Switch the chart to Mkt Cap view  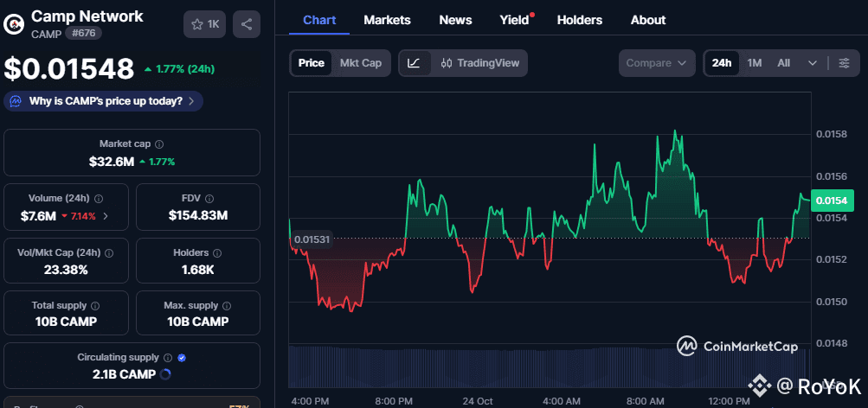pos(361,63)
